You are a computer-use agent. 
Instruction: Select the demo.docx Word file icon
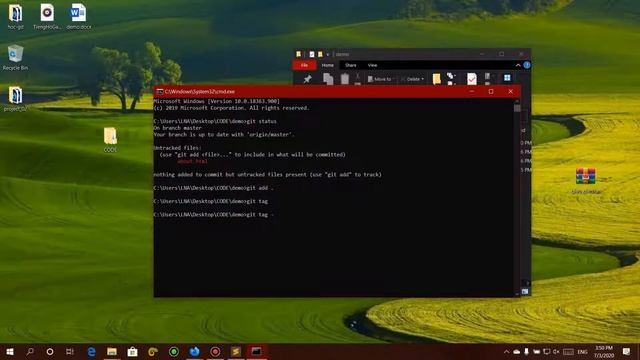pos(78,17)
